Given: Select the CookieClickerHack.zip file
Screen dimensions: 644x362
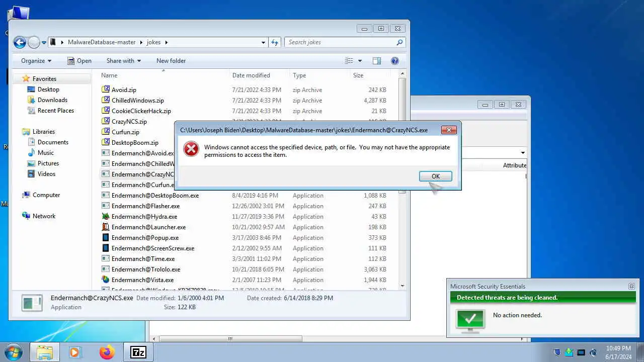Looking at the screenshot, I should click(x=141, y=111).
